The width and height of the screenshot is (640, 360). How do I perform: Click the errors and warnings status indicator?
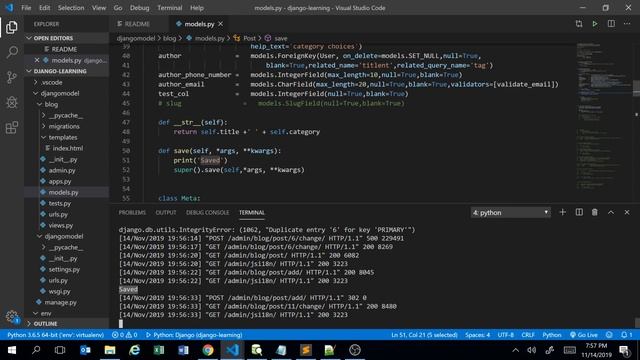pyautogui.click(x=124, y=335)
